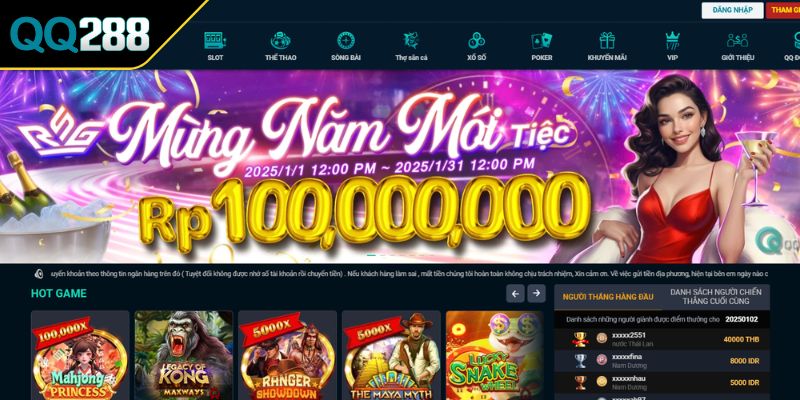Open the GIỚI THIỆU referral icon
This screenshot has width=800, height=400.
(x=738, y=40)
